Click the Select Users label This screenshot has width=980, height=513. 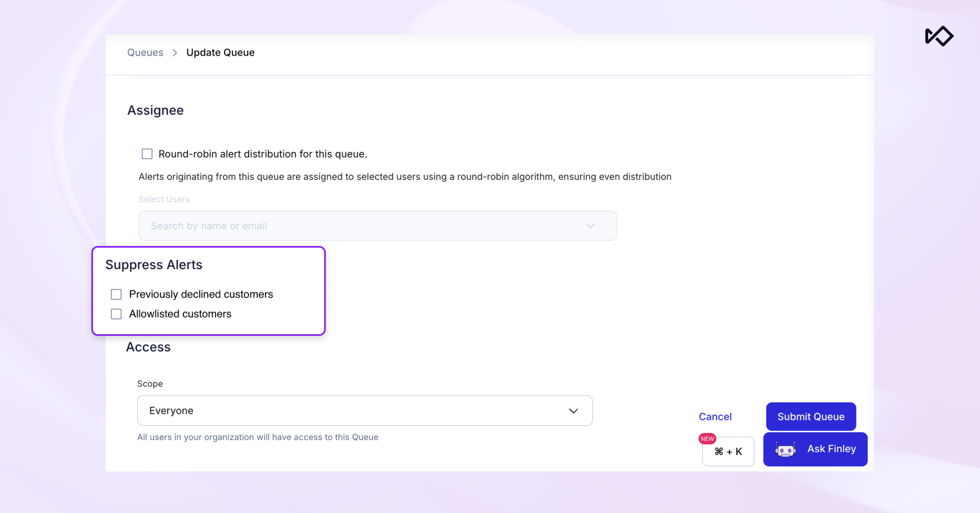(x=164, y=199)
